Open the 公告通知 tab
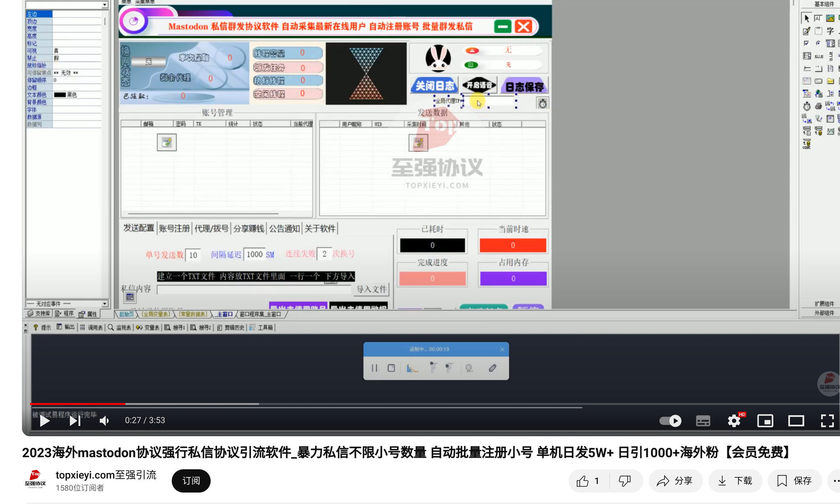Image resolution: width=840 pixels, height=504 pixels. (x=284, y=228)
